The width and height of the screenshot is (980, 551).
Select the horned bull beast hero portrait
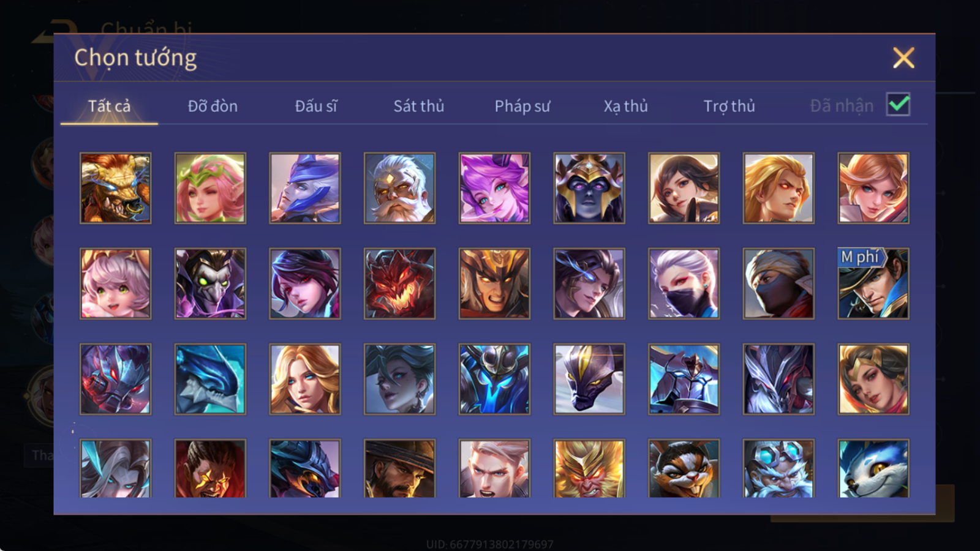coord(115,188)
